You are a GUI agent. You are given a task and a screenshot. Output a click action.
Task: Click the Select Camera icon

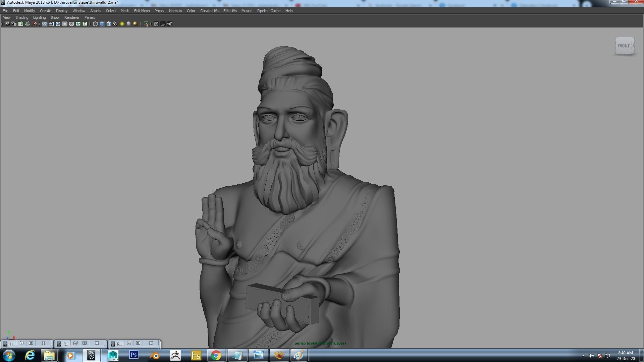click(7, 24)
